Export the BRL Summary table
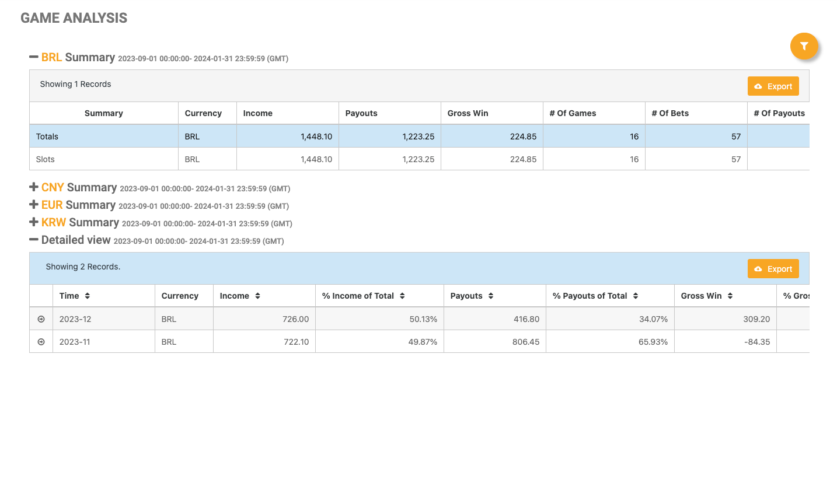Screen dimensions: 837x504 pos(773,86)
